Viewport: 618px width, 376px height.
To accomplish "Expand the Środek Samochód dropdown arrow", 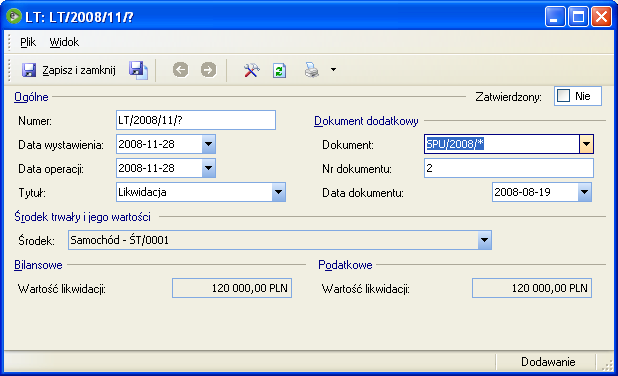I will pos(484,240).
